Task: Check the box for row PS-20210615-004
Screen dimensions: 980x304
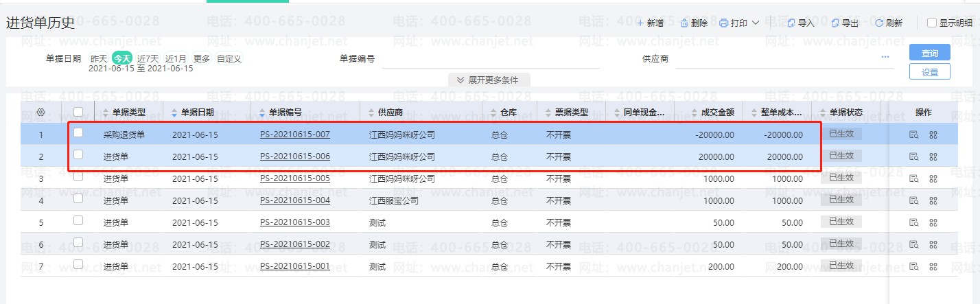Action: click(78, 198)
